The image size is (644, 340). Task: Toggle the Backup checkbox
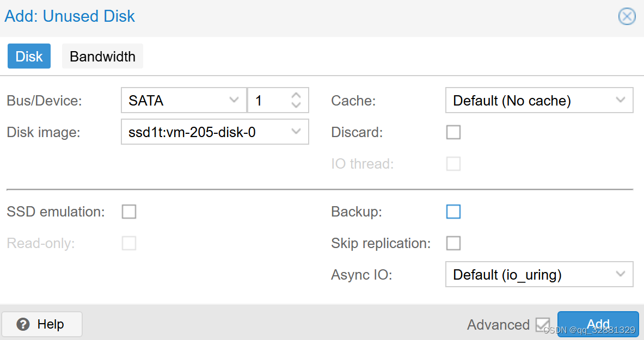(x=453, y=212)
